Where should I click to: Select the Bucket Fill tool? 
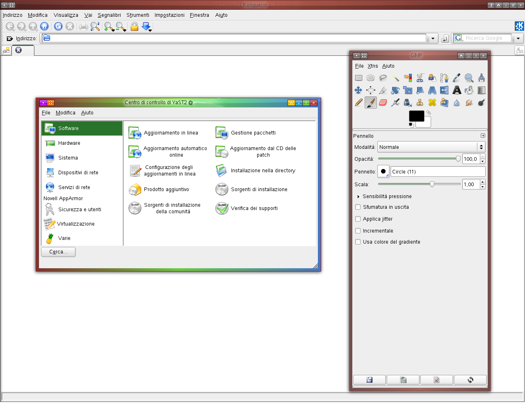469,90
